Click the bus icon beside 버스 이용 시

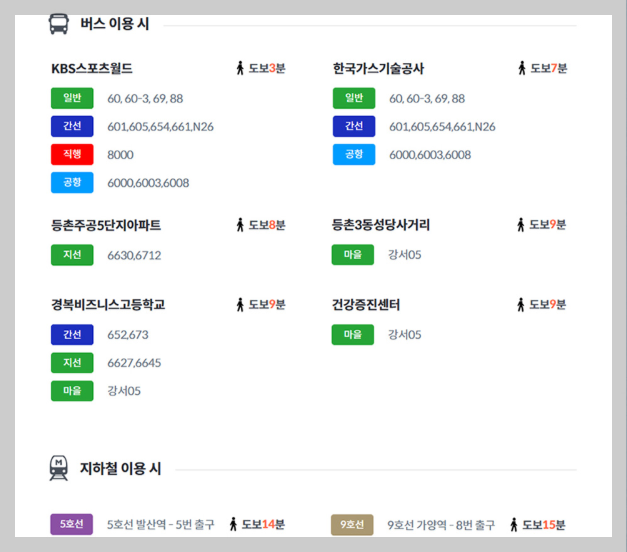(58, 24)
